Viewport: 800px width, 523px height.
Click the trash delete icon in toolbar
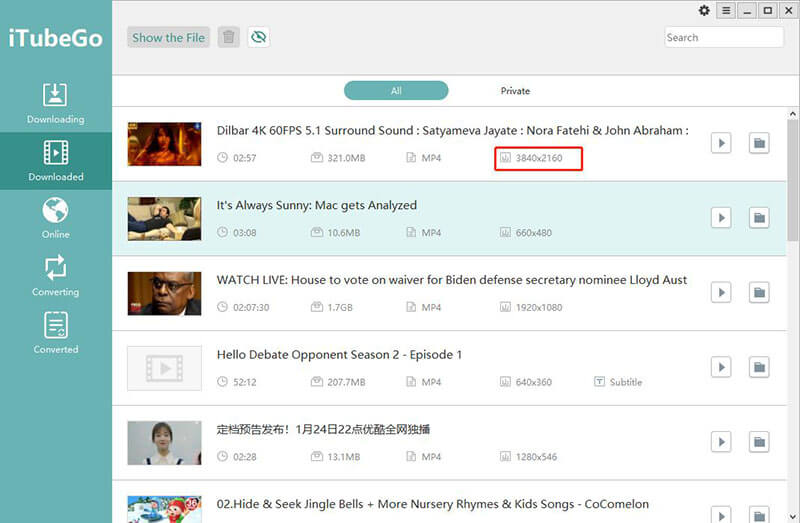pos(229,37)
